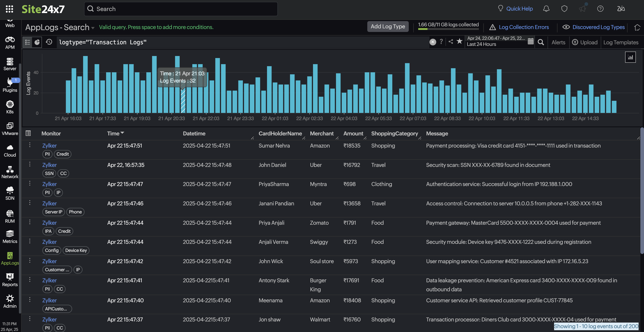This screenshot has width=644, height=332.
Task: Switch to the pie chart query view
Action: (x=37, y=42)
